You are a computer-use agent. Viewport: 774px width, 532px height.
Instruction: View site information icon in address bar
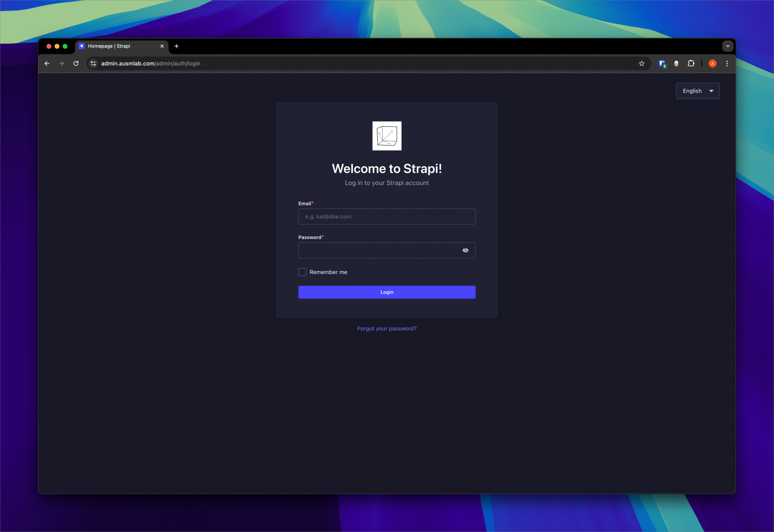click(x=94, y=64)
